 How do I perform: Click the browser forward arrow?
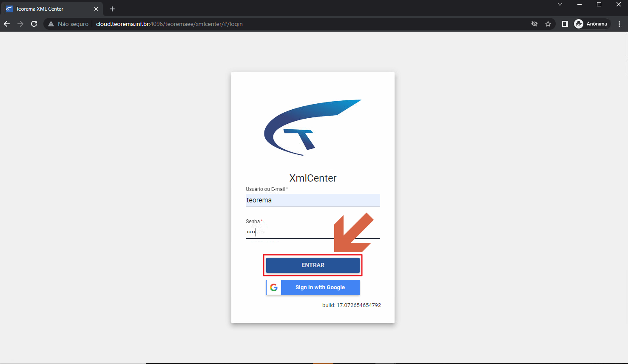(x=20, y=24)
